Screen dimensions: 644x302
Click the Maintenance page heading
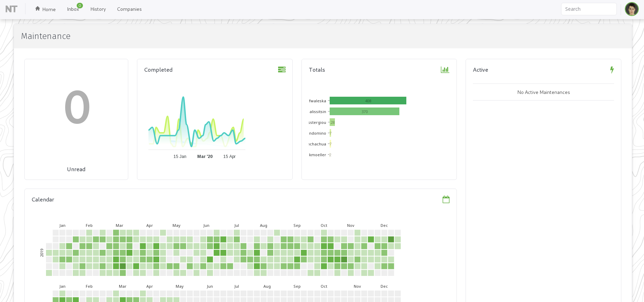point(46,36)
